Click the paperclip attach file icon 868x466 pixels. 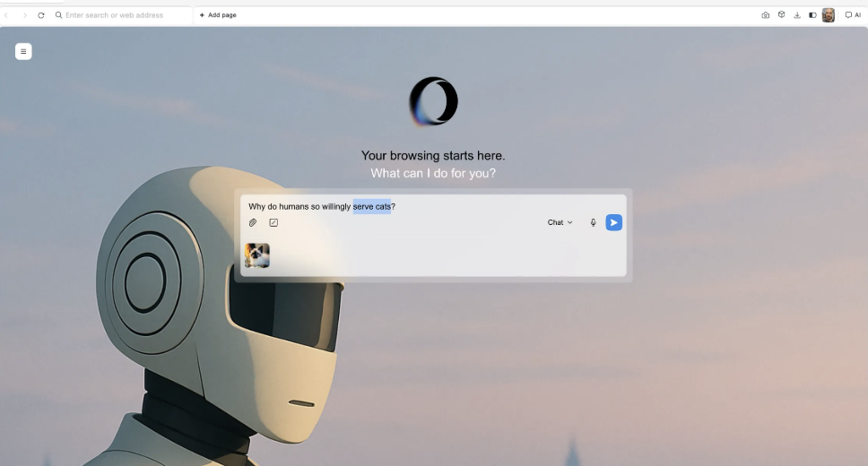point(253,222)
